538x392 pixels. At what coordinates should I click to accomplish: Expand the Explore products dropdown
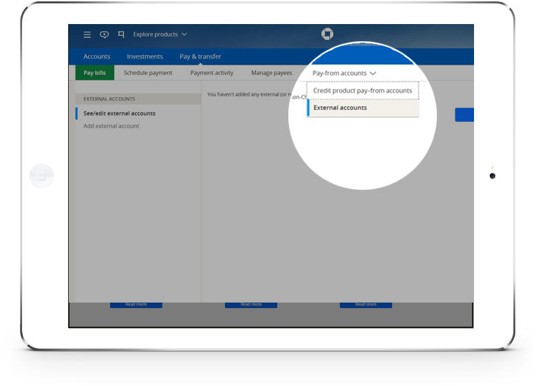(160, 34)
